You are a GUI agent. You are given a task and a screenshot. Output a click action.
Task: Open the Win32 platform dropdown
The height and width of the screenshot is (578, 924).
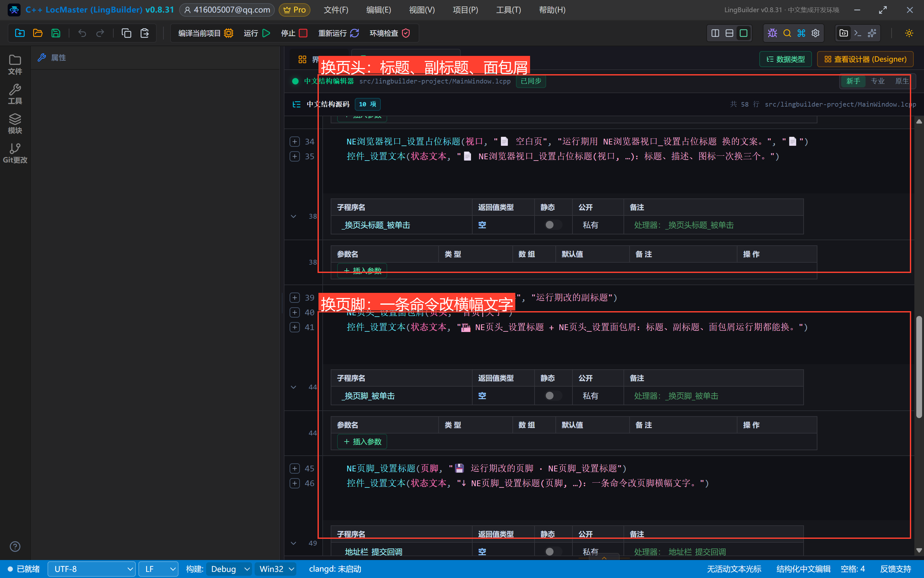point(276,569)
